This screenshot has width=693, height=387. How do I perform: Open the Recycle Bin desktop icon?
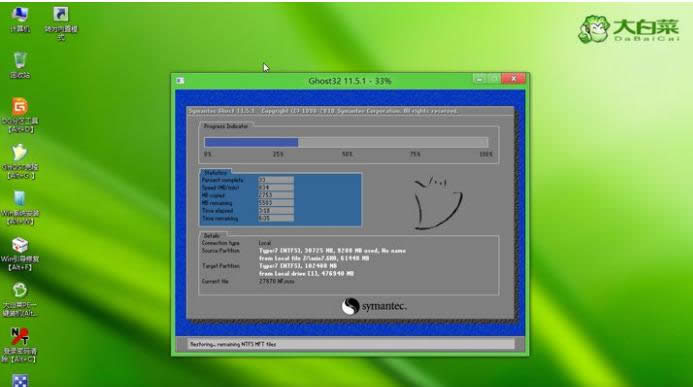[20, 65]
